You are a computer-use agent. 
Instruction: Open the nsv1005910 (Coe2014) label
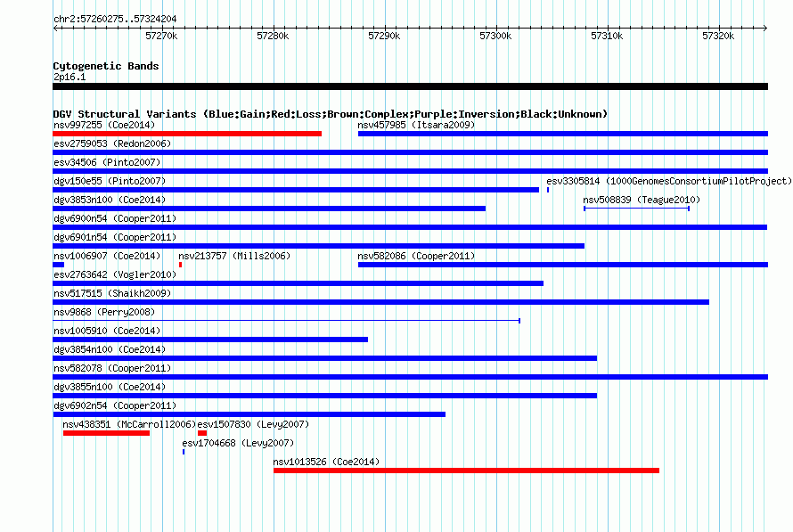coord(107,331)
